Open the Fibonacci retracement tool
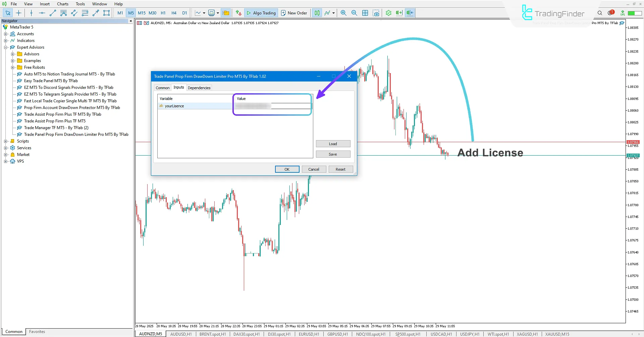The image size is (644, 337). tap(85, 13)
